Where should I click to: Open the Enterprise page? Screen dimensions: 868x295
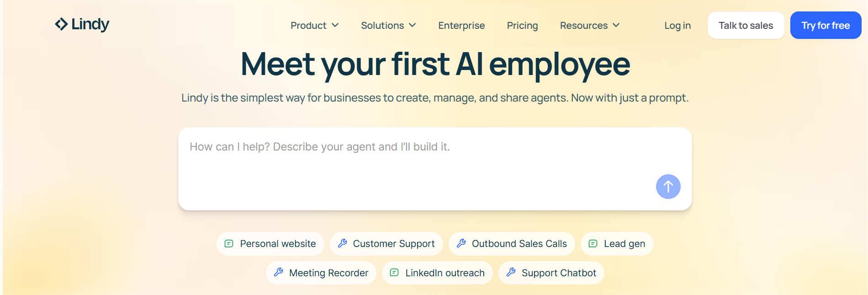(461, 26)
